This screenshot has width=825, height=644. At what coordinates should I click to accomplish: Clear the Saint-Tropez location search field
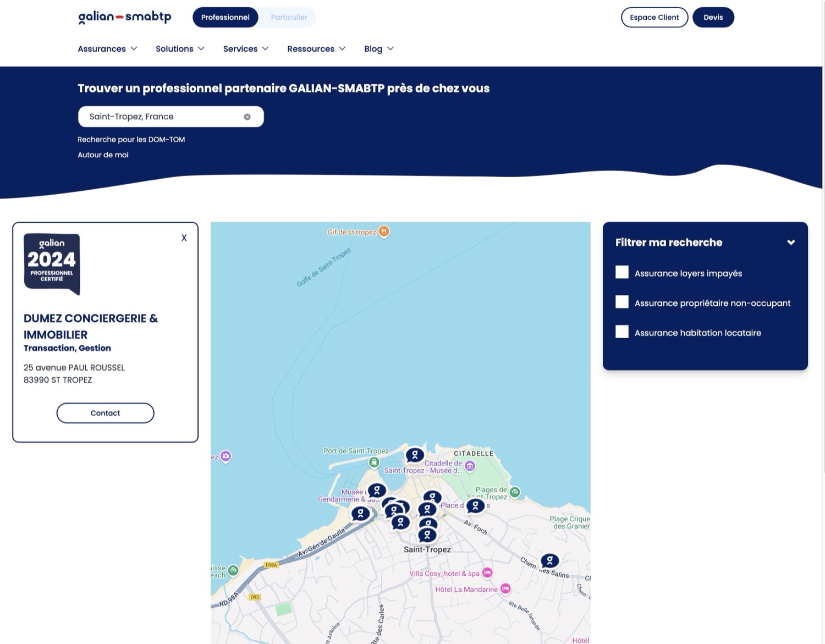[248, 117]
